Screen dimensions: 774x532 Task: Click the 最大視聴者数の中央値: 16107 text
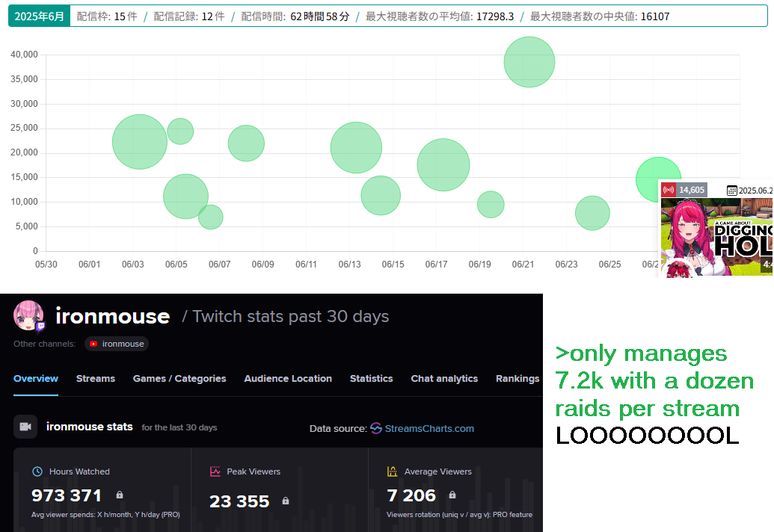tap(600, 16)
